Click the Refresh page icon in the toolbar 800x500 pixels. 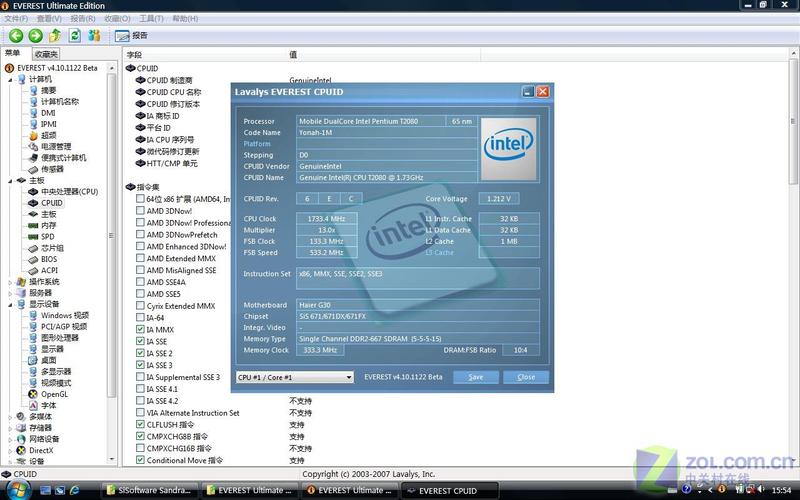[x=74, y=35]
